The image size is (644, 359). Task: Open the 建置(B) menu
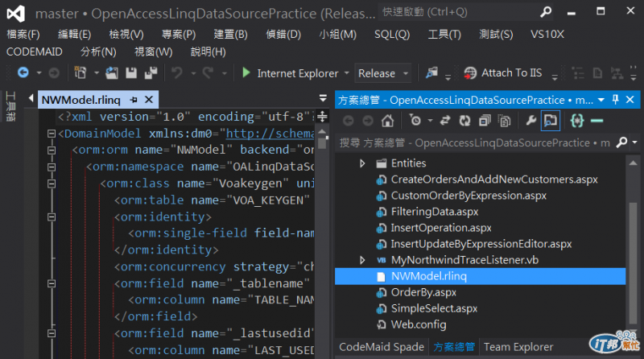(230, 34)
